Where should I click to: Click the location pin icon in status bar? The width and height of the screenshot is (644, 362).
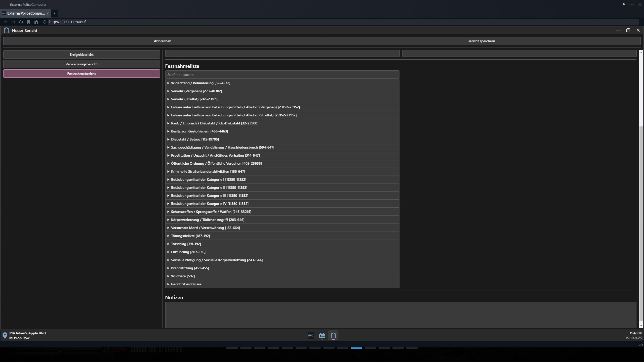coord(5,335)
